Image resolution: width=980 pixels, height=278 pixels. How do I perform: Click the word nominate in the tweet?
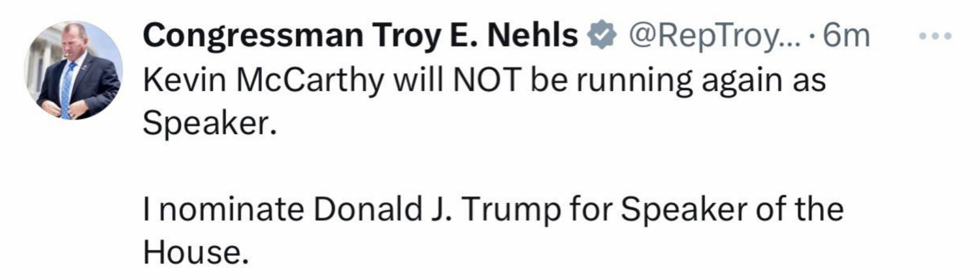[x=228, y=209]
